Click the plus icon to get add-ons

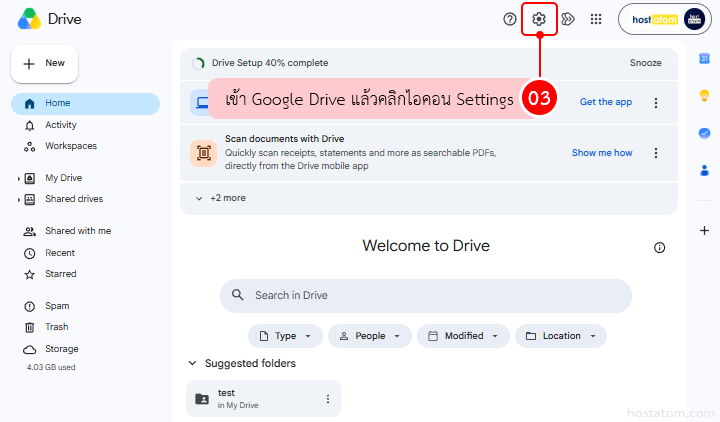(x=704, y=231)
